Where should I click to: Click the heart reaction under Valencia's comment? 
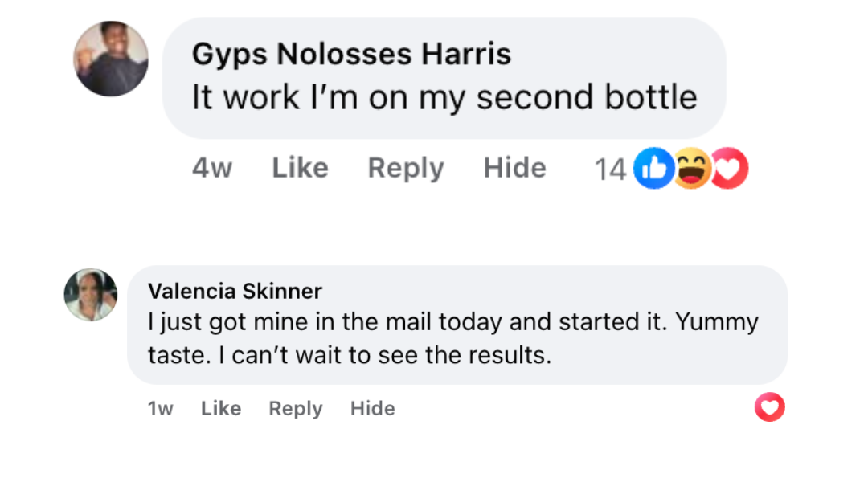tap(769, 407)
